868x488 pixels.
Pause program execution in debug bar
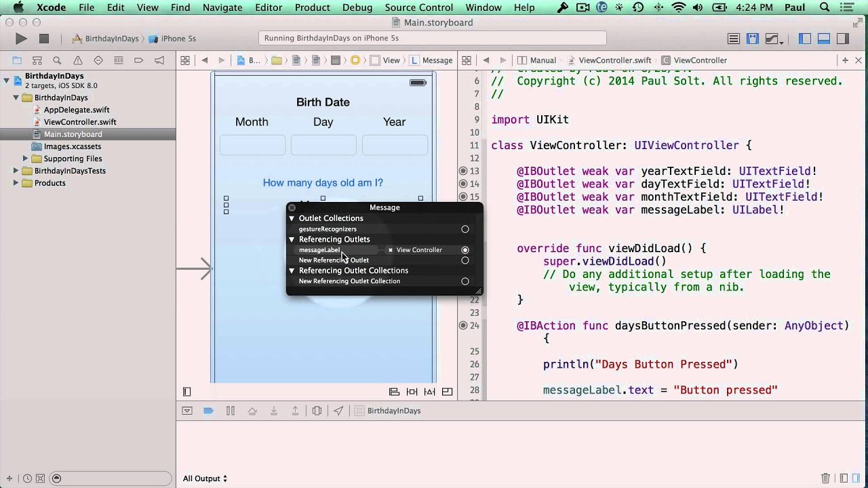231,411
